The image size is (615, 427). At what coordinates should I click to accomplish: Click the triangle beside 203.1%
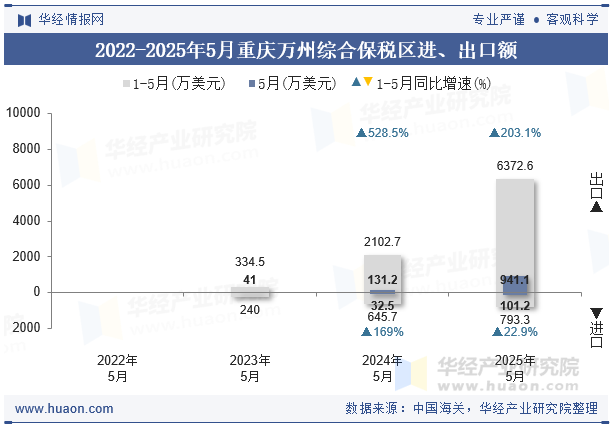[494, 133]
